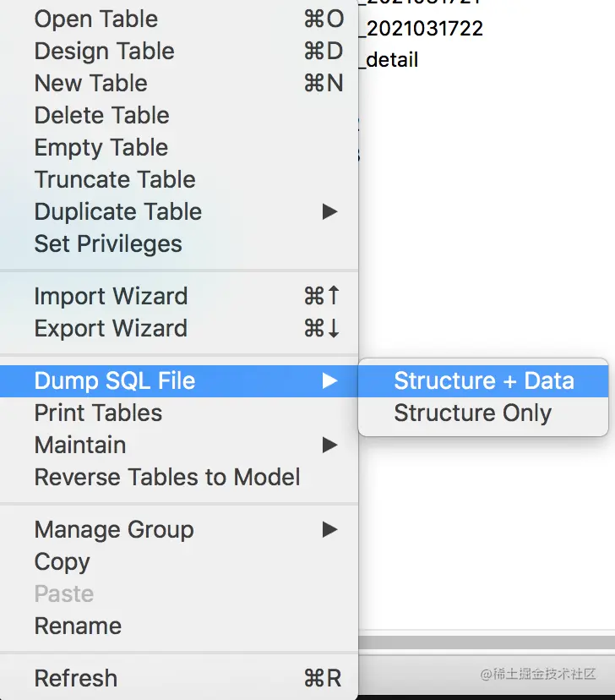The image size is (615, 700).
Task: Click Reverse Tables to Model
Action: (167, 478)
